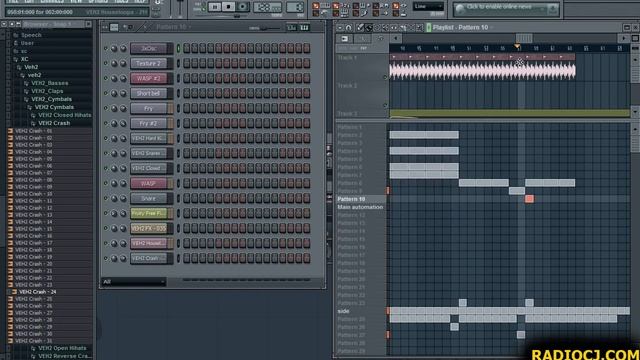The image size is (640, 360).
Task: Click Playlist scroll right arrow
Action: [623, 38]
